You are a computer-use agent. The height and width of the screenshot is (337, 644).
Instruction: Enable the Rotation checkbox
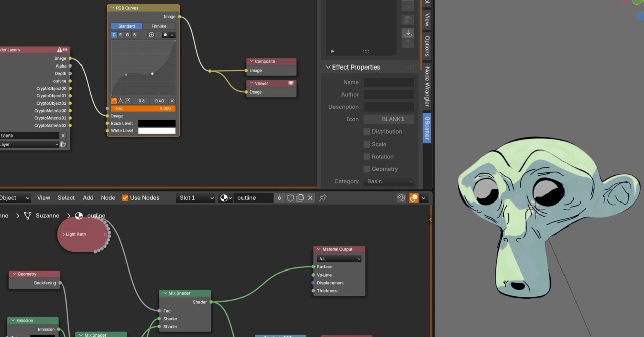367,157
